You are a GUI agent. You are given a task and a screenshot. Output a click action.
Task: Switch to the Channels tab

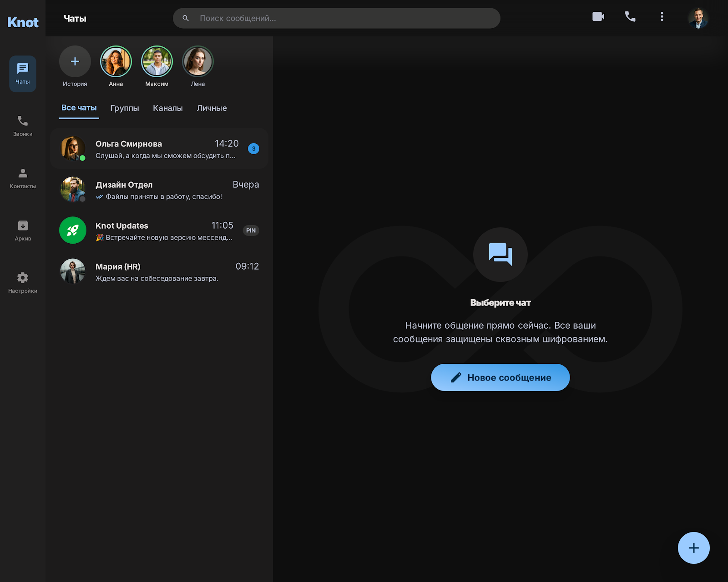(x=168, y=108)
